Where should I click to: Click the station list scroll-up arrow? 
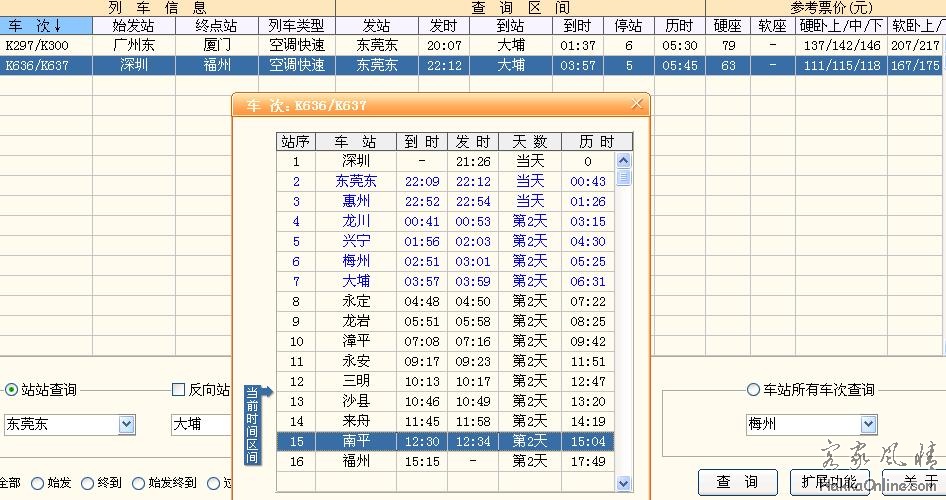pos(624,160)
